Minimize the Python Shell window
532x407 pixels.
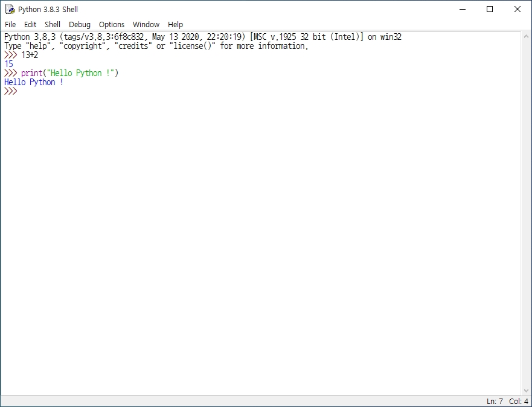463,10
